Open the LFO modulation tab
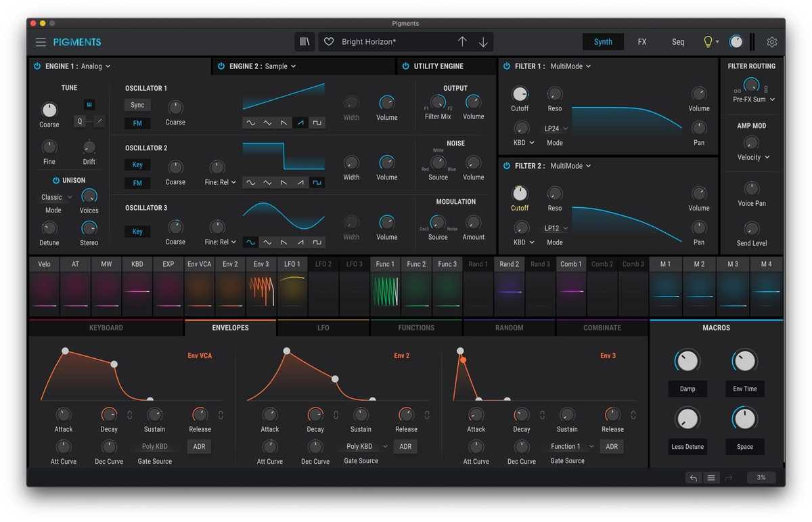The width and height of the screenshot is (812, 522). tap(323, 328)
